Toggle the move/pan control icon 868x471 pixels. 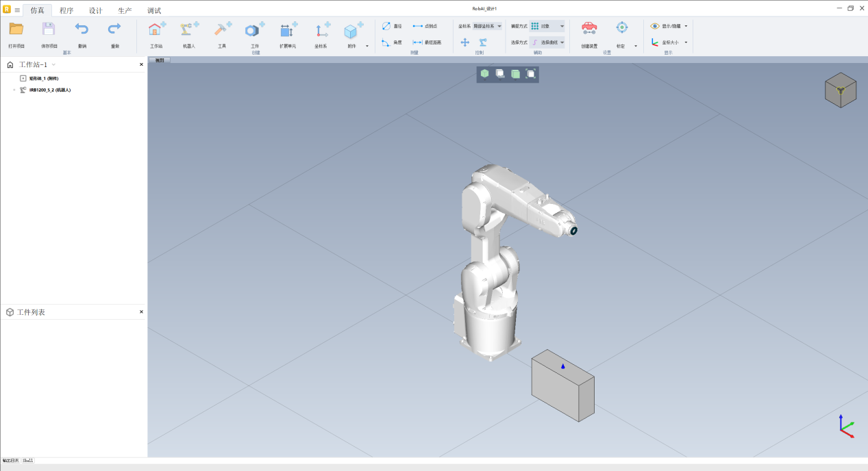tap(464, 42)
